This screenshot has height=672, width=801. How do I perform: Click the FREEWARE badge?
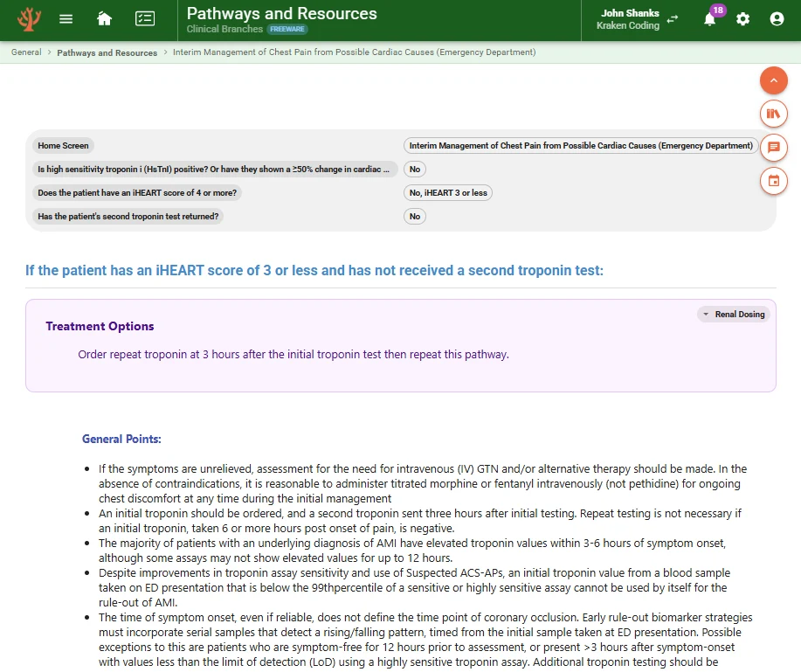(x=287, y=29)
